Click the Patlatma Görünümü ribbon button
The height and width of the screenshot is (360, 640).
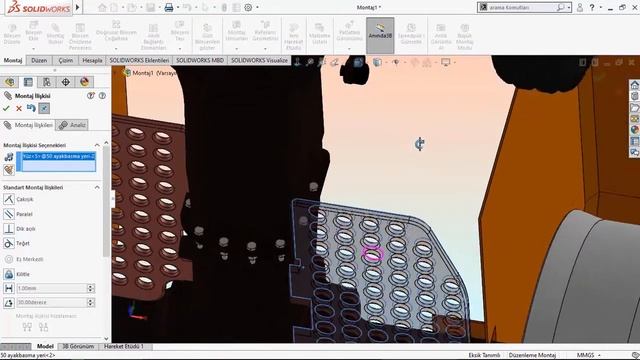coord(349,34)
